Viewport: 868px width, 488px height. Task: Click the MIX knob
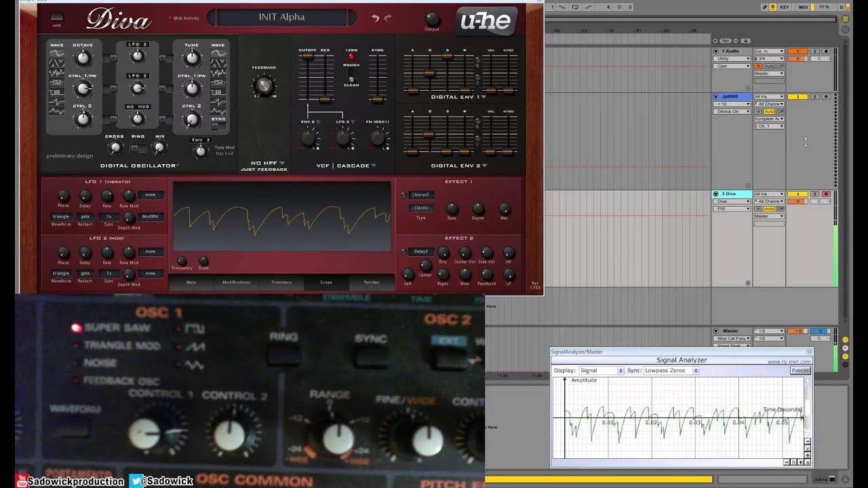[159, 147]
